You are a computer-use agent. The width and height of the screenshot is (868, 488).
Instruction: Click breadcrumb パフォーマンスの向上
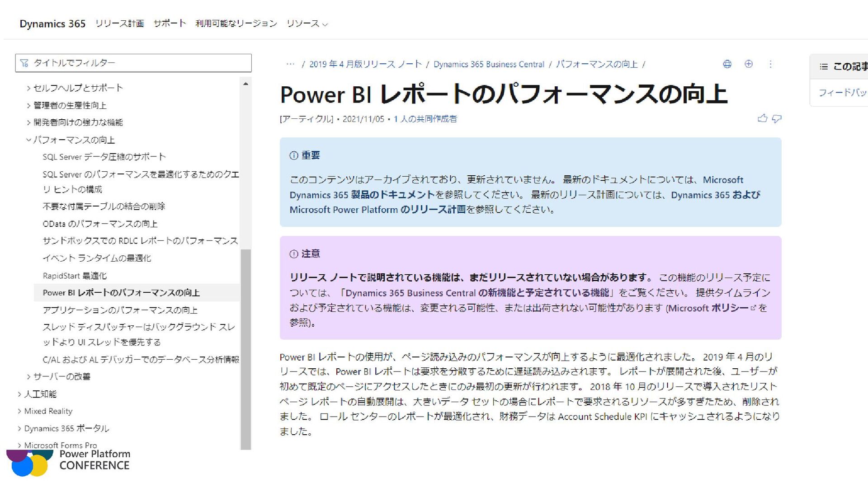tap(597, 64)
